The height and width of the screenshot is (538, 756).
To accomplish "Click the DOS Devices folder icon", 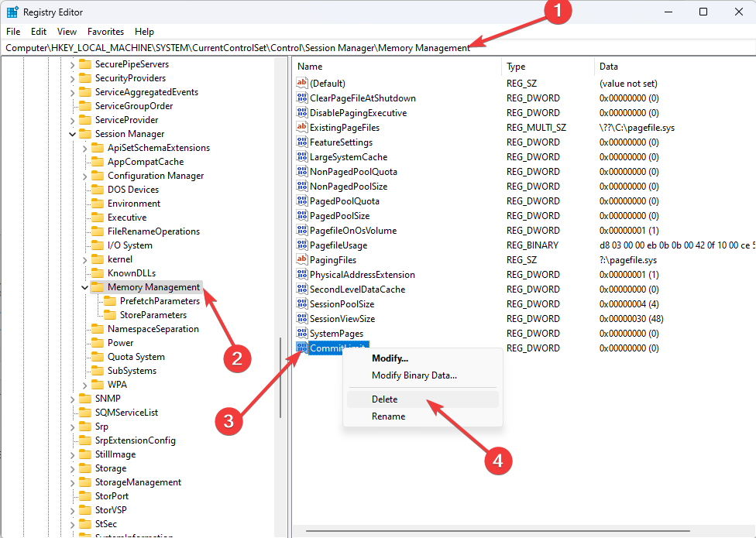I will [x=98, y=190].
